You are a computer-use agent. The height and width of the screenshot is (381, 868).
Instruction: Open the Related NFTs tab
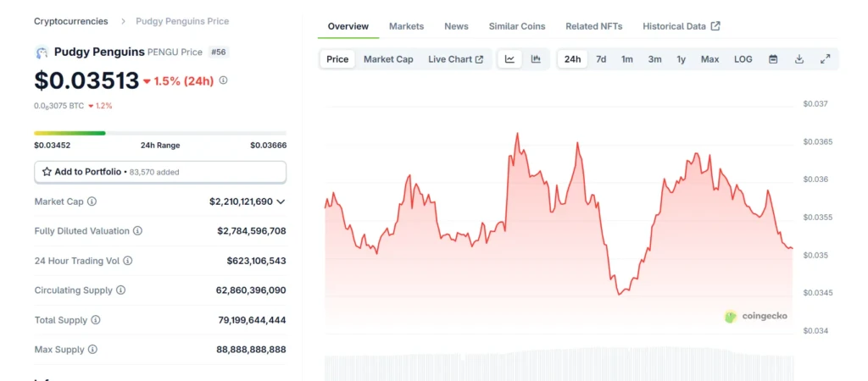[594, 26]
